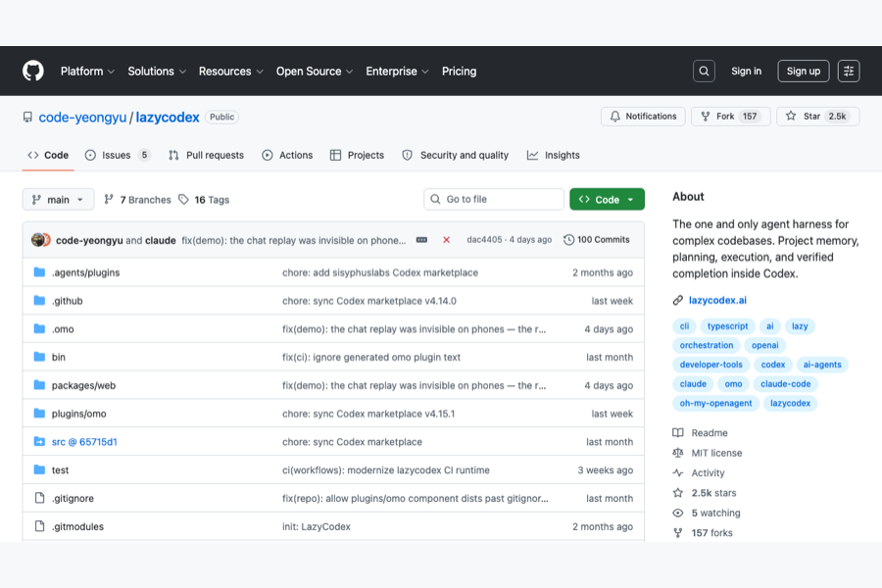This screenshot has height=588, width=882.
Task: Open the appearance settings icon beside Sign up
Action: (x=849, y=71)
